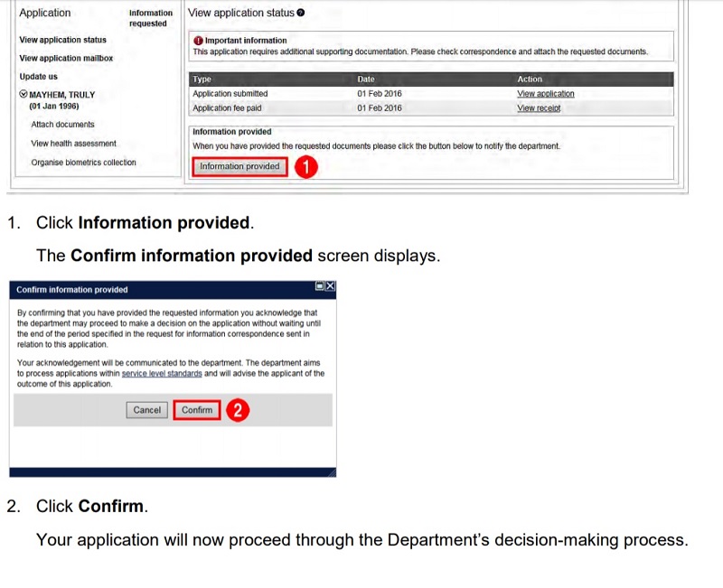
Task: Click the help icon beside View application status
Action: [x=301, y=14]
